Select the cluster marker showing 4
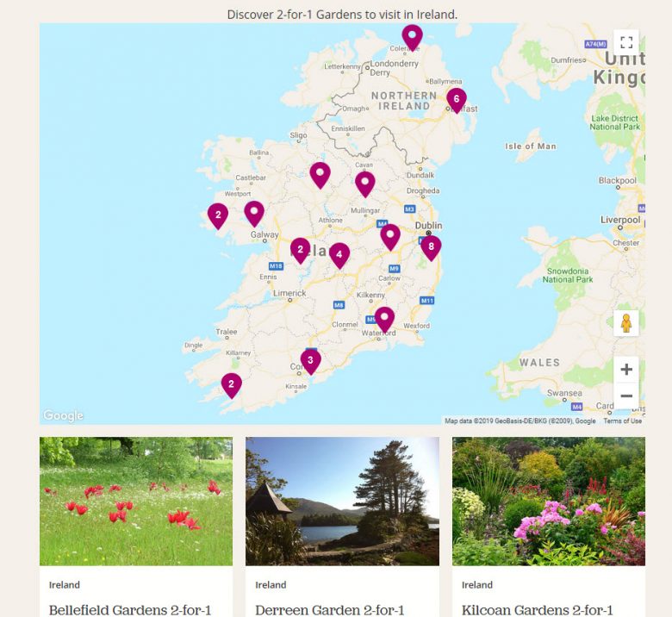672x617 pixels. pos(339,256)
